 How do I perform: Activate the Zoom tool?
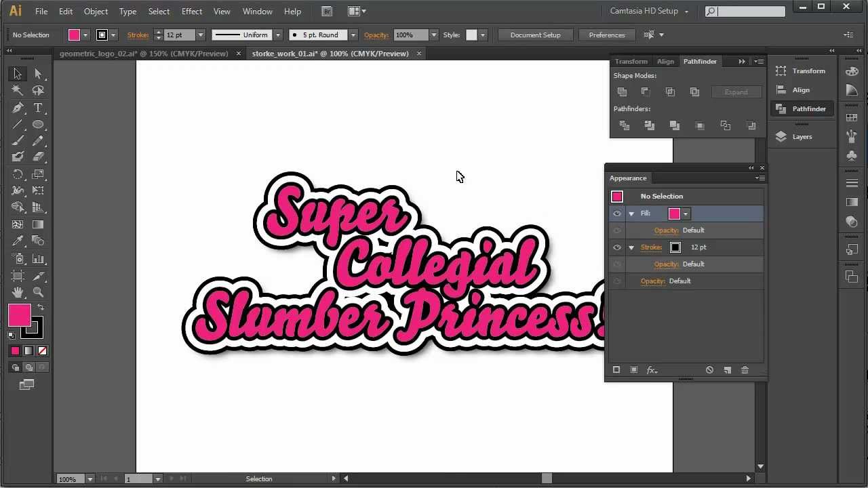[x=38, y=292]
